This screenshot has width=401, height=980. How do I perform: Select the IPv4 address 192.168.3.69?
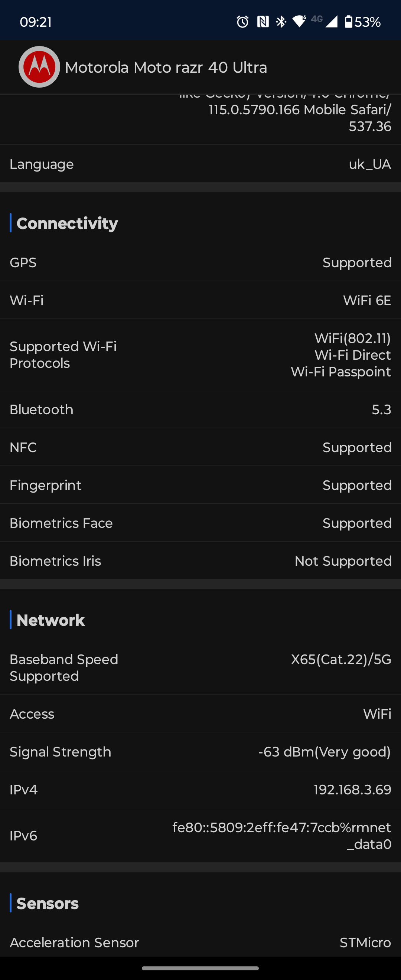point(352,790)
